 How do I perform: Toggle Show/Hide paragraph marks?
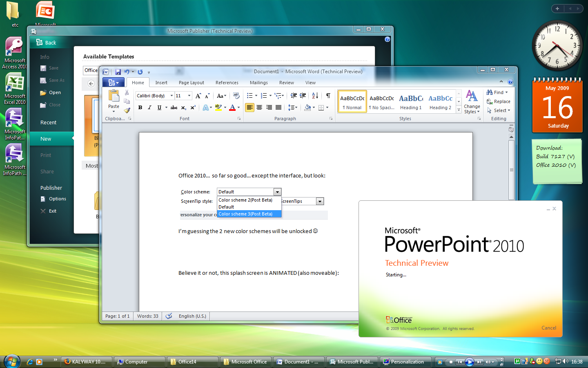(x=328, y=96)
